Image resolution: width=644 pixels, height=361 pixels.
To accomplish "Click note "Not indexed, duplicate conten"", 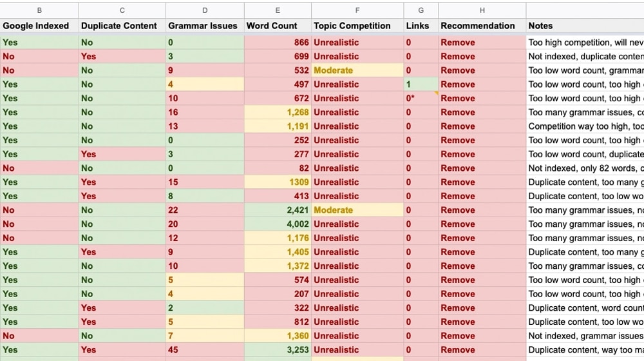I will [585, 56].
